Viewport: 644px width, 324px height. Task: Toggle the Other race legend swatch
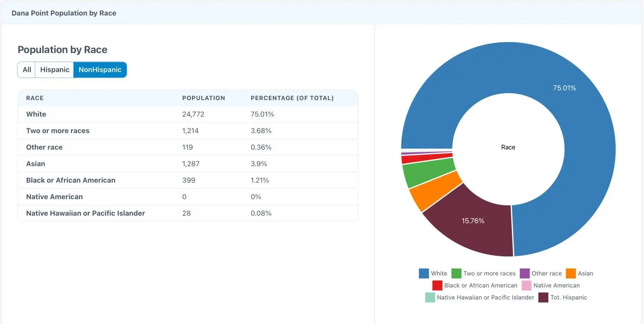pos(524,273)
